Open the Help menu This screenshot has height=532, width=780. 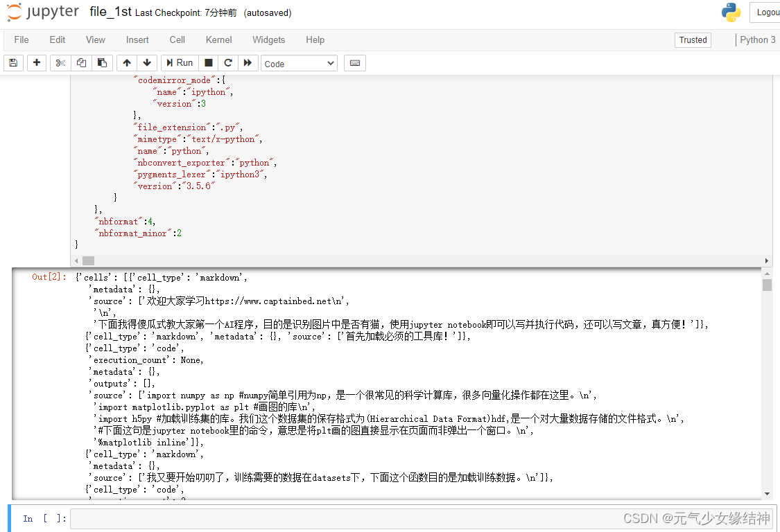(x=315, y=39)
